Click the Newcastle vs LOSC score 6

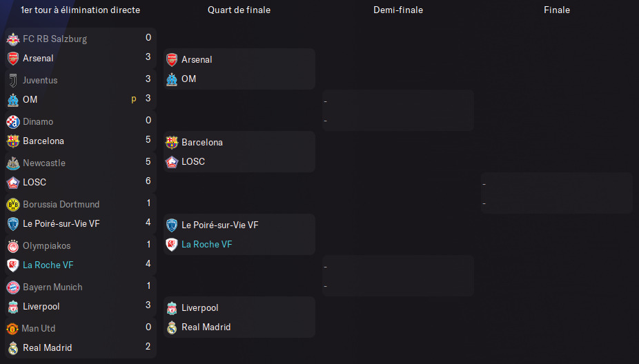tap(148, 182)
